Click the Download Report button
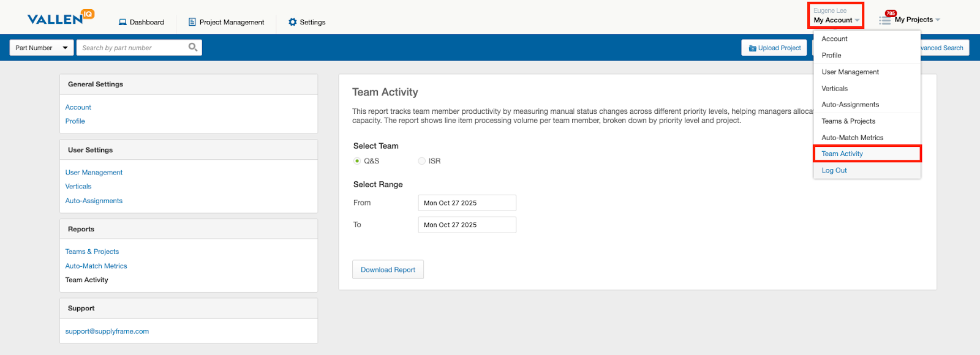The width and height of the screenshot is (980, 355). (x=388, y=270)
